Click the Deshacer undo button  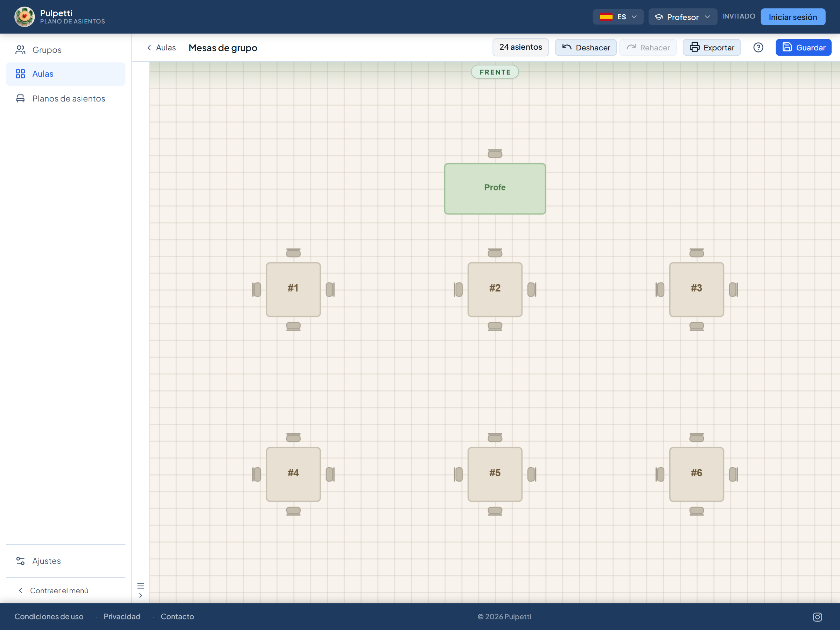click(586, 48)
